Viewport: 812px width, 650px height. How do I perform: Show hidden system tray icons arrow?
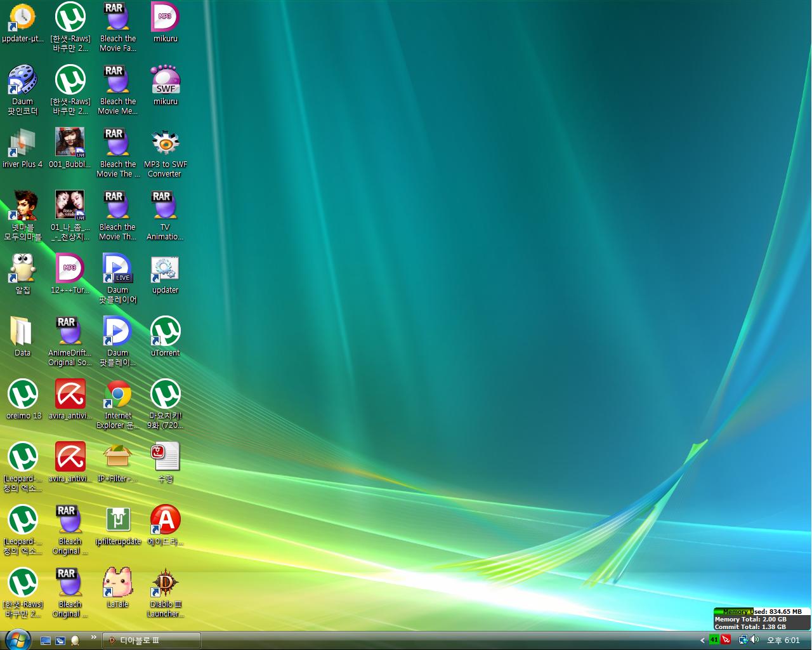click(x=702, y=640)
